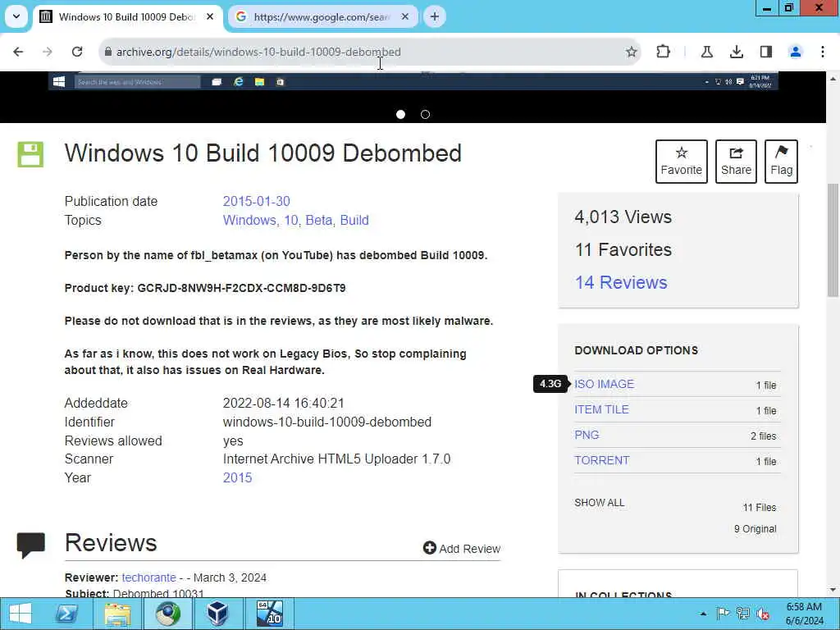Open the 10 topic link

[x=291, y=220]
